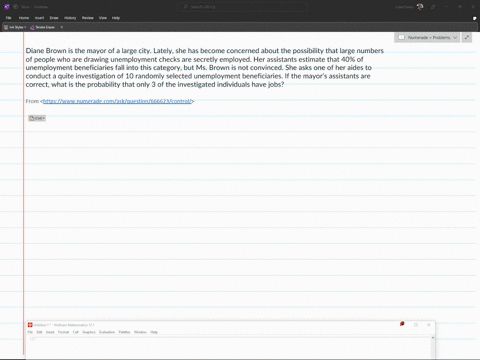Viewport: 480px width, 360px height.
Task: Open the quick access toolbar customize arrow
Action: (62, 27)
